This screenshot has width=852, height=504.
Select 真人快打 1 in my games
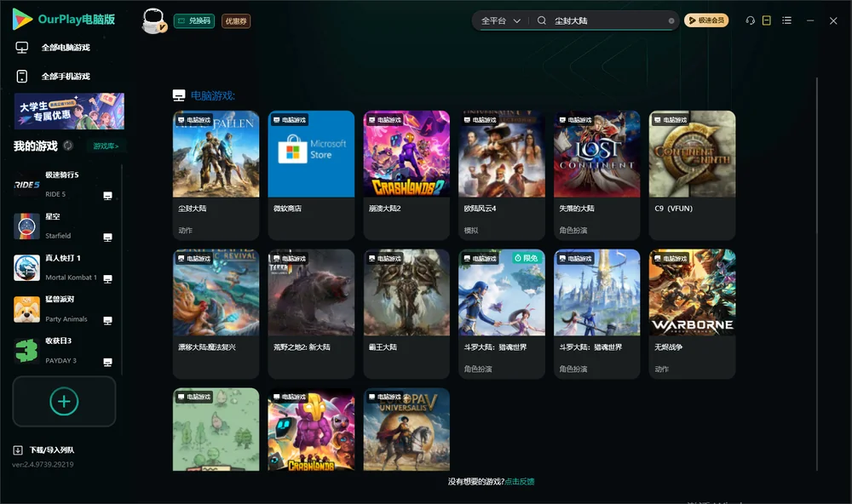(x=64, y=267)
